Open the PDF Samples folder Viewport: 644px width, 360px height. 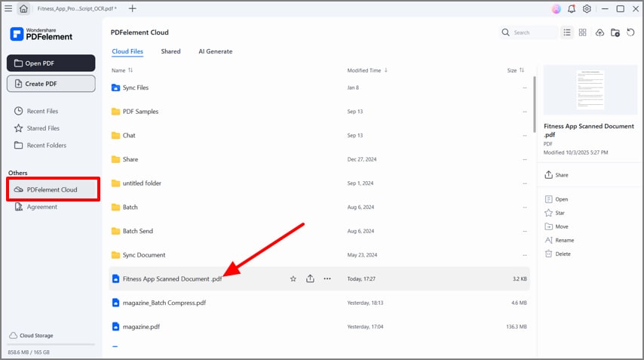[319, 112]
